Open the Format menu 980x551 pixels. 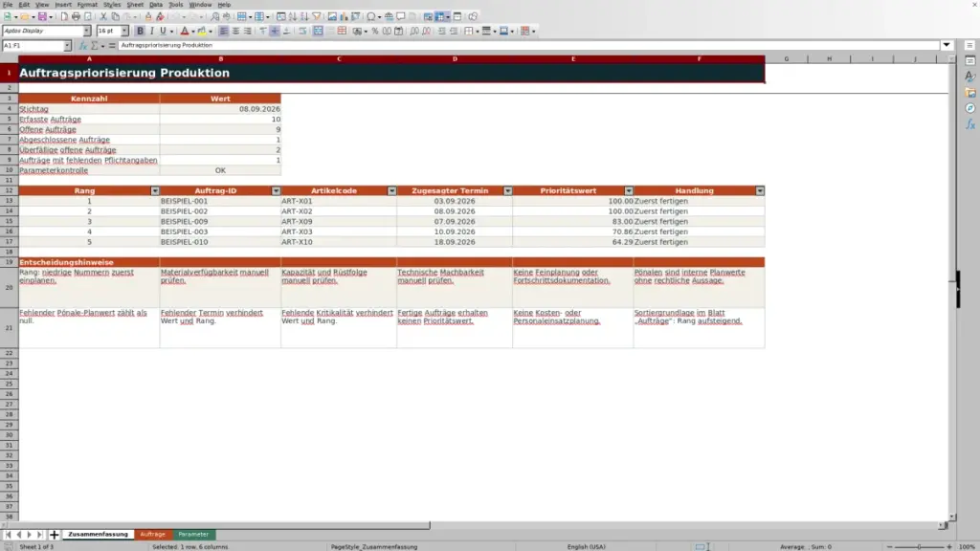click(87, 5)
